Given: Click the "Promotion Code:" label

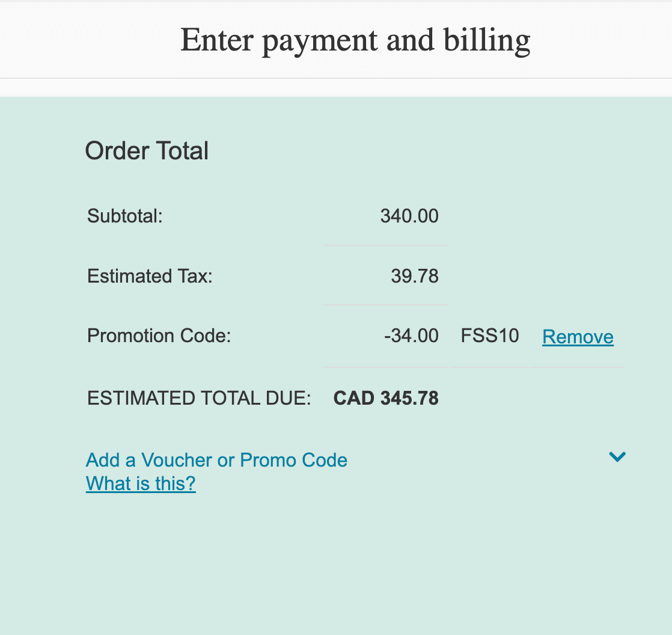Looking at the screenshot, I should click(x=159, y=336).
